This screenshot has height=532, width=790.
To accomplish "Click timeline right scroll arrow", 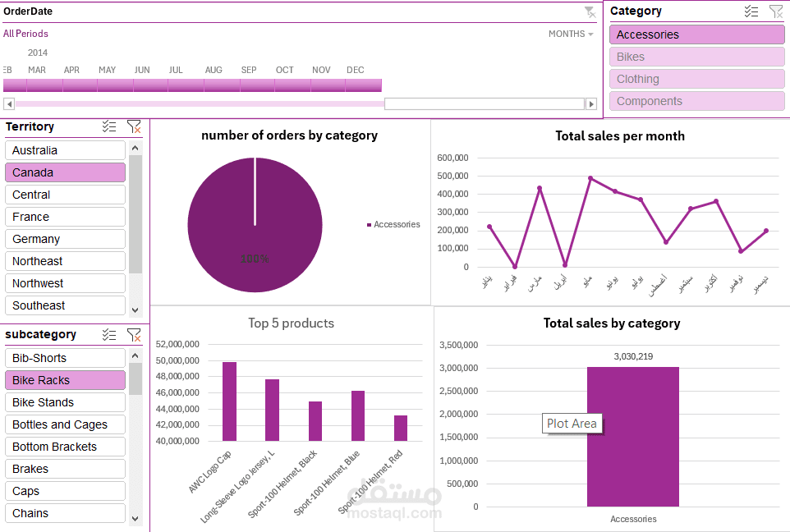I will 591,103.
